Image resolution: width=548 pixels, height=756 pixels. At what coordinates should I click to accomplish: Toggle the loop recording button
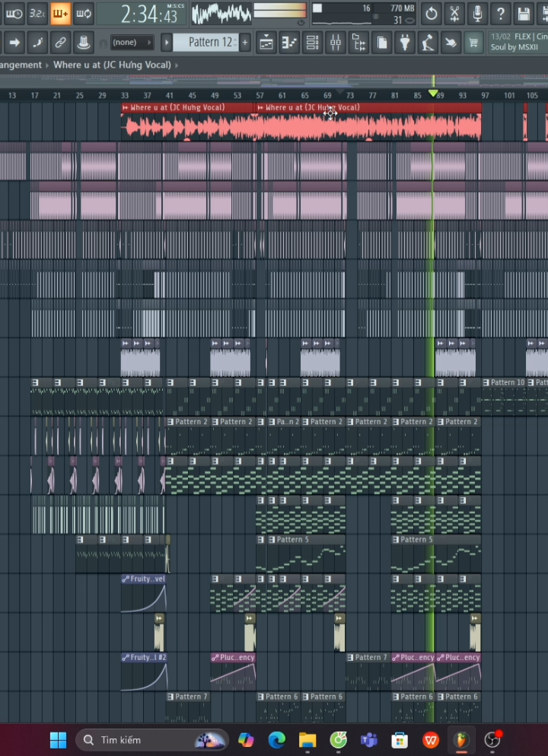pos(84,14)
